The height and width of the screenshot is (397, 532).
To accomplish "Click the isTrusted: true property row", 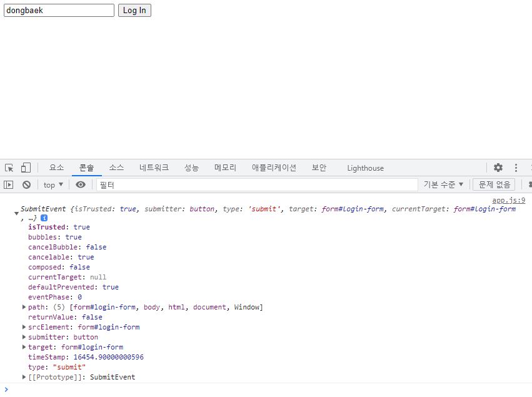I will pyautogui.click(x=59, y=227).
